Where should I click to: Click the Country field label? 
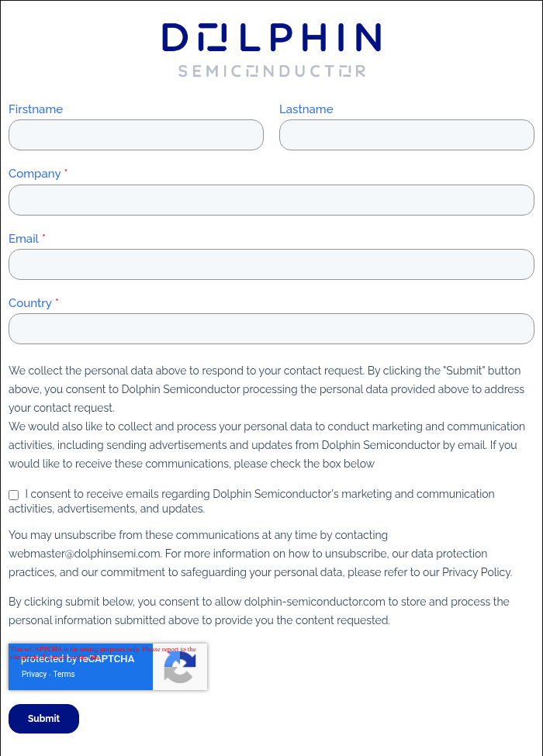tap(30, 303)
